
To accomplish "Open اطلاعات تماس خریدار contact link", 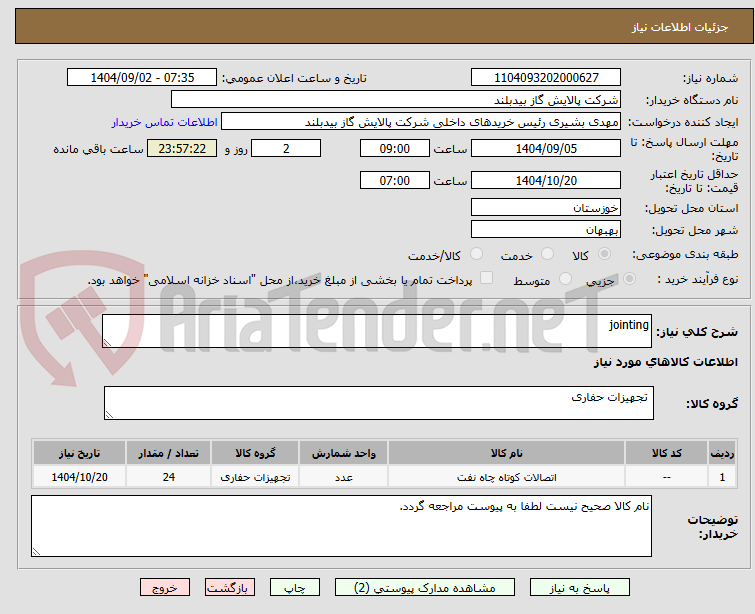I will [x=165, y=122].
